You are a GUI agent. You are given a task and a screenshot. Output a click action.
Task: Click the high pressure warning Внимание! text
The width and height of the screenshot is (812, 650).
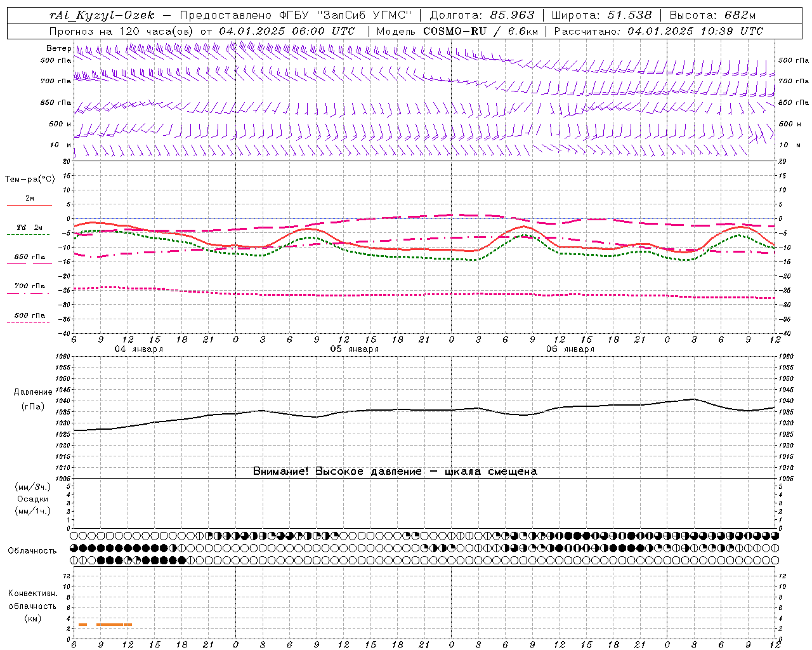click(x=395, y=471)
